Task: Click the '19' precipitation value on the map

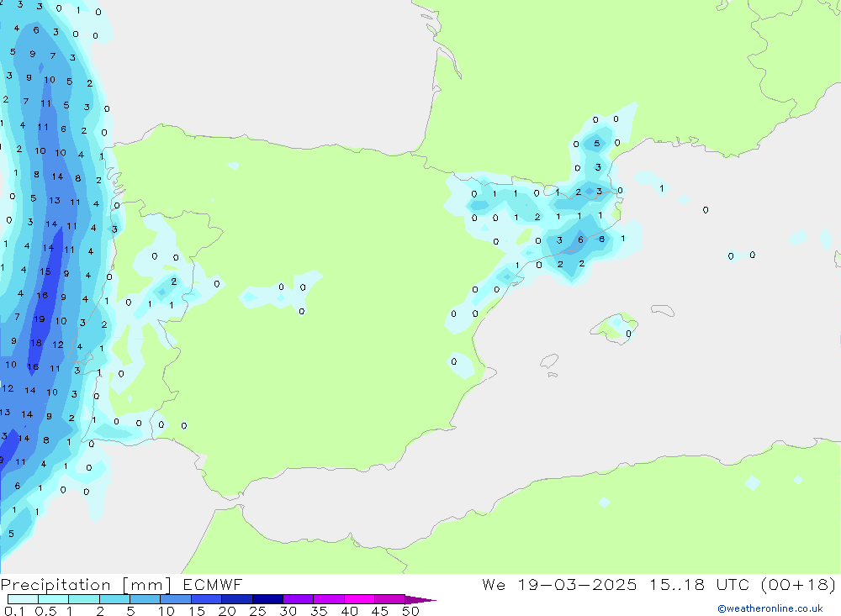Action: (x=40, y=319)
